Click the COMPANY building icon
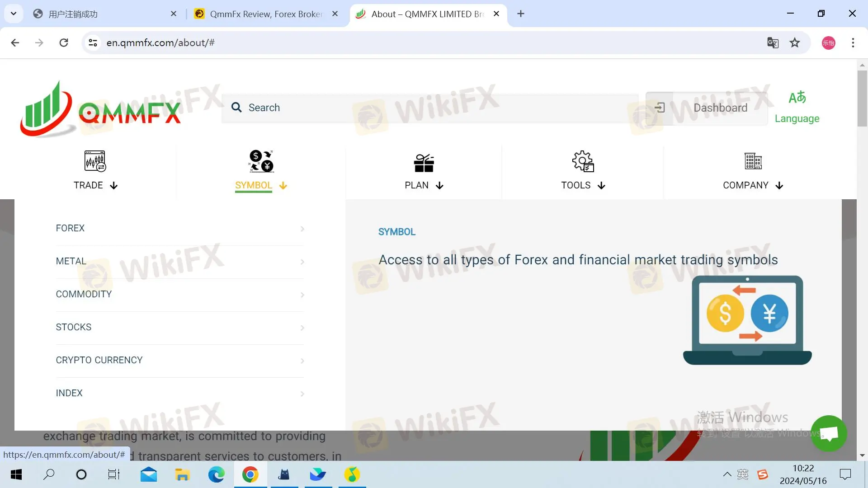This screenshot has width=868, height=488. (x=753, y=161)
